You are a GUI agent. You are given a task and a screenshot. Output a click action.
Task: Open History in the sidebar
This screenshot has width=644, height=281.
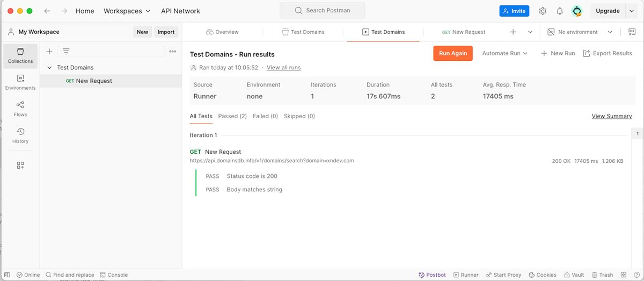(x=20, y=135)
